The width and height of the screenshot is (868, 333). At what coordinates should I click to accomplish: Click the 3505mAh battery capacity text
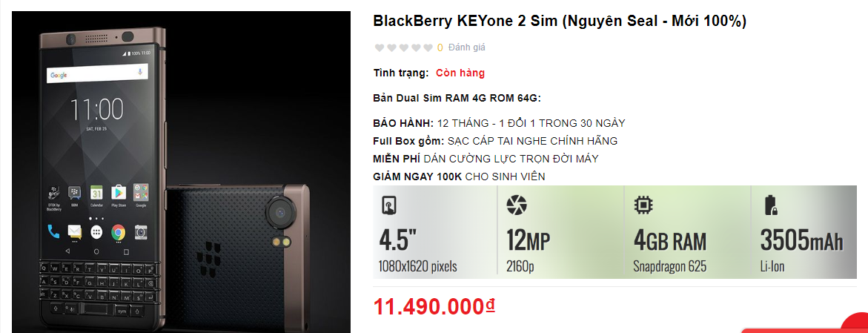tap(801, 241)
